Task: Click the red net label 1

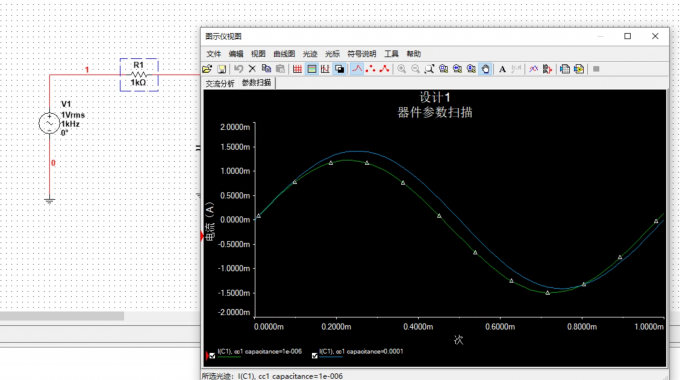Action: tap(87, 70)
